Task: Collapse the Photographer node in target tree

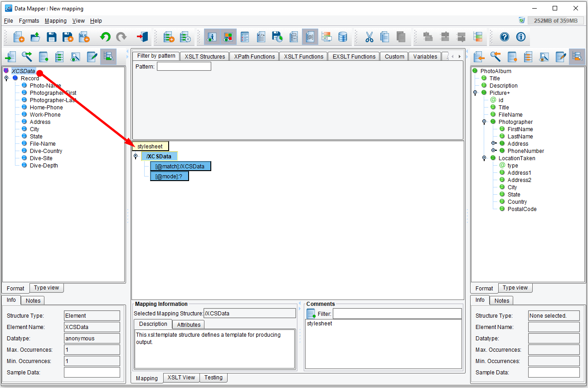Action: [484, 122]
